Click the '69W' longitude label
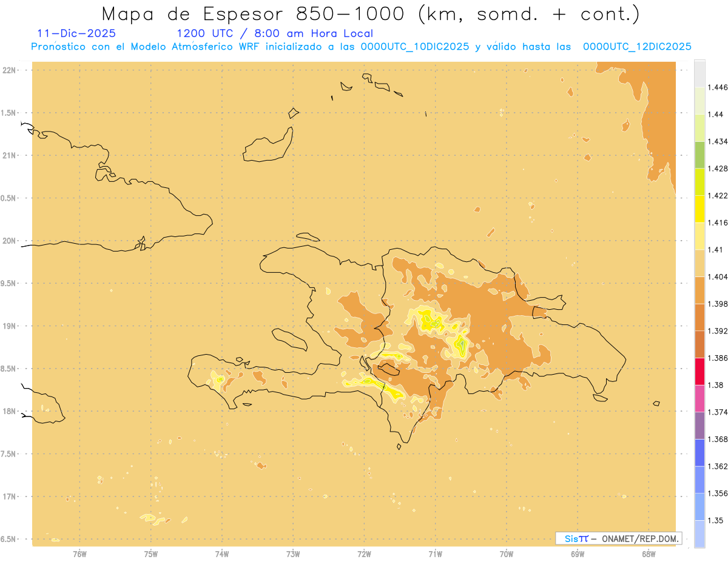The image size is (728, 562). (x=578, y=554)
